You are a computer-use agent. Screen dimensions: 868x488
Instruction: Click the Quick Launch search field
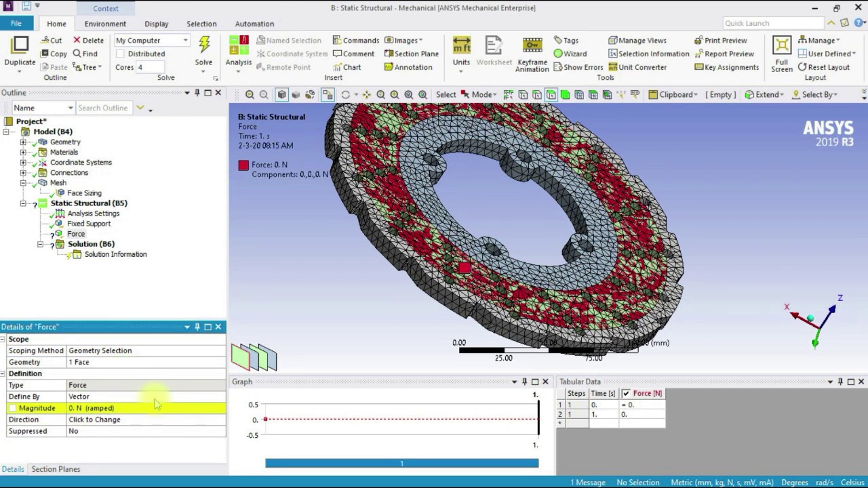pyautogui.click(x=772, y=23)
